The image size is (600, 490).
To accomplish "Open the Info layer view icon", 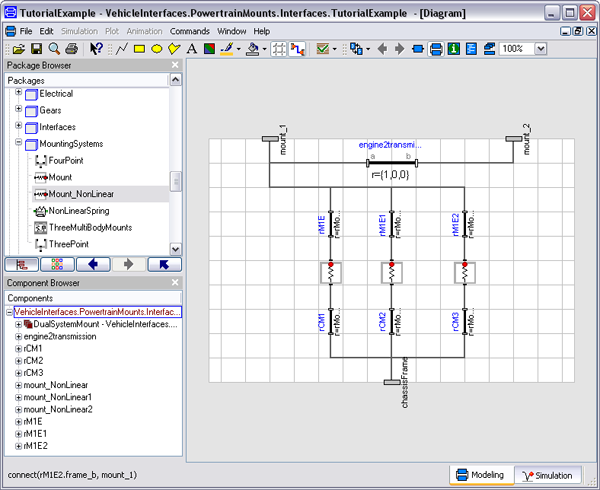I will [454, 48].
